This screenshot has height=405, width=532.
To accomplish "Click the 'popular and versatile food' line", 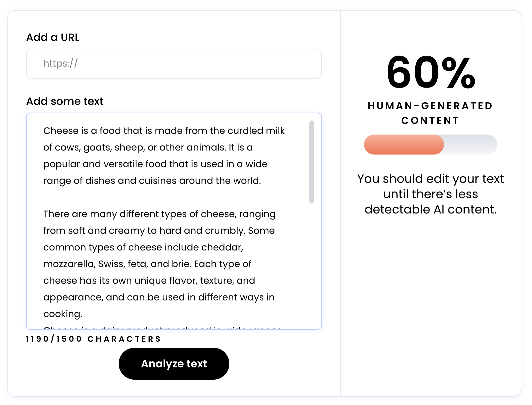I will pos(155,164).
